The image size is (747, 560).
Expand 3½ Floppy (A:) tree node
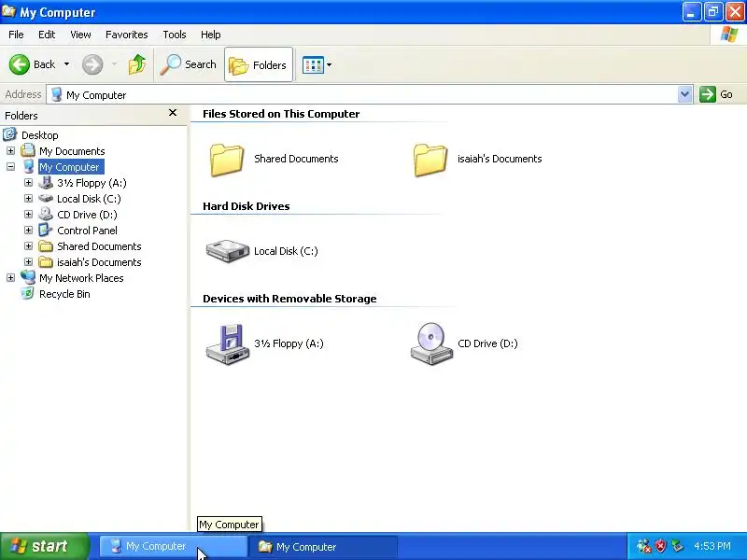pos(28,183)
